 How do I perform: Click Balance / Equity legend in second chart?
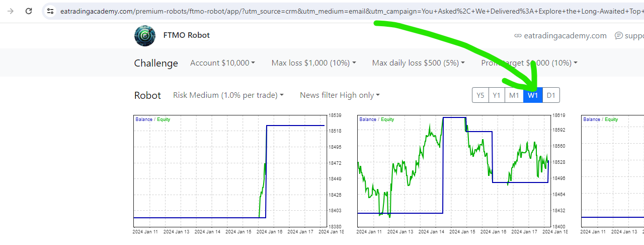[377, 119]
